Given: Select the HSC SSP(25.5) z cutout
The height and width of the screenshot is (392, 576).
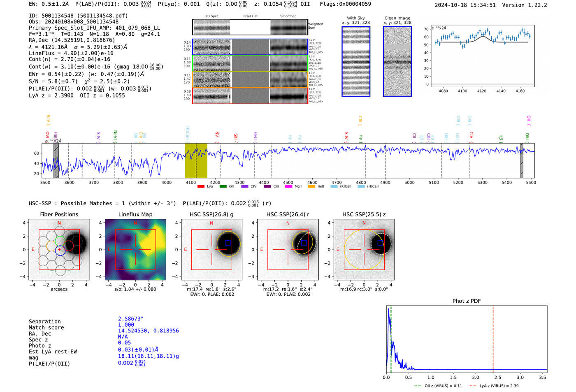Looking at the screenshot, I should (x=364, y=250).
